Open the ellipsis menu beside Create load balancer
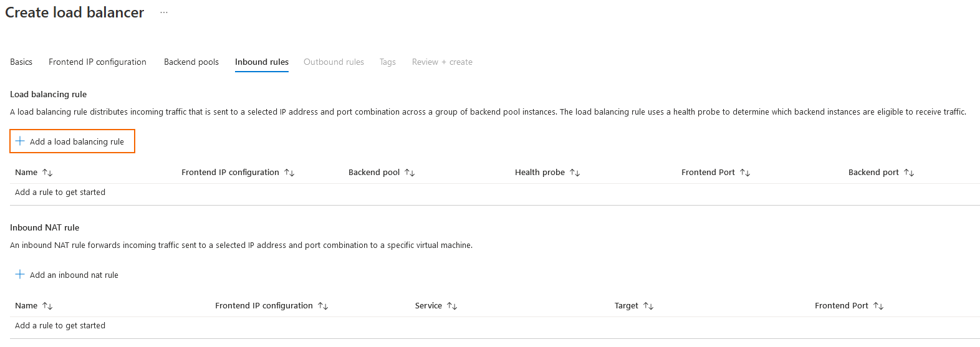The height and width of the screenshot is (347, 980). click(164, 12)
